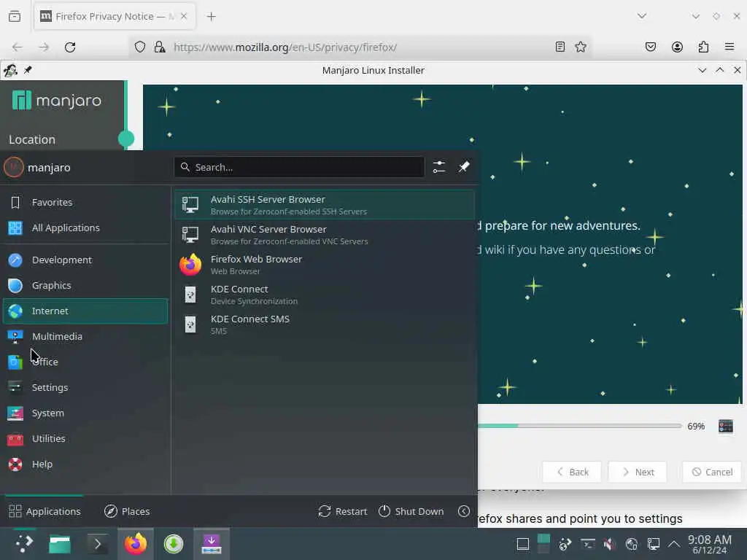Open the installer window menu icon

point(10,71)
